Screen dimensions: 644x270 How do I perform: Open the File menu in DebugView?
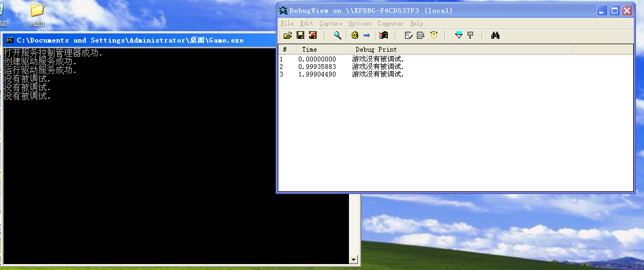click(287, 23)
